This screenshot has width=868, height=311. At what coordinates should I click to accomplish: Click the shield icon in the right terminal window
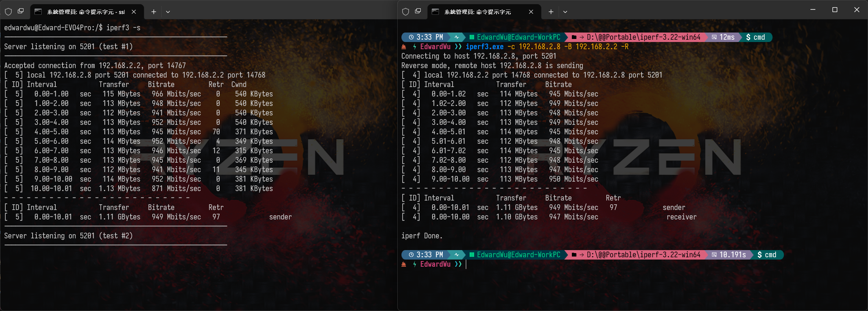coord(406,12)
